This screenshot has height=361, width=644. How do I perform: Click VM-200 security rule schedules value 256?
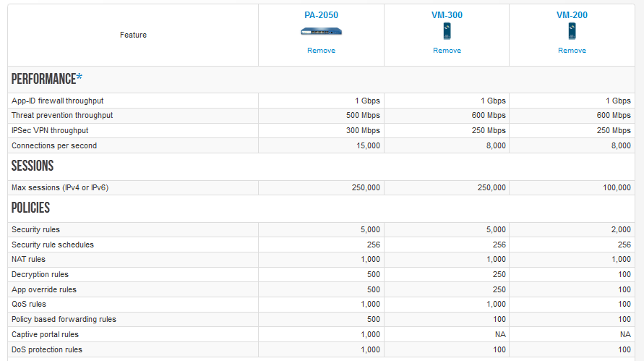(x=624, y=245)
